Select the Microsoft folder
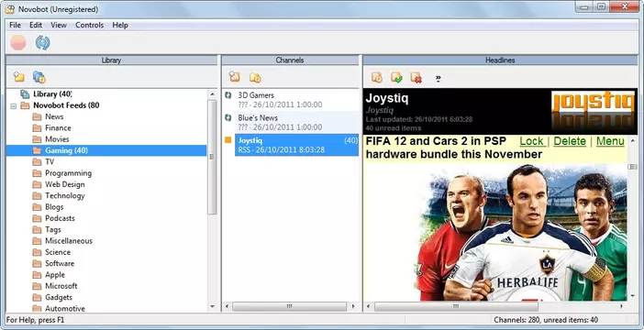 click(x=61, y=286)
